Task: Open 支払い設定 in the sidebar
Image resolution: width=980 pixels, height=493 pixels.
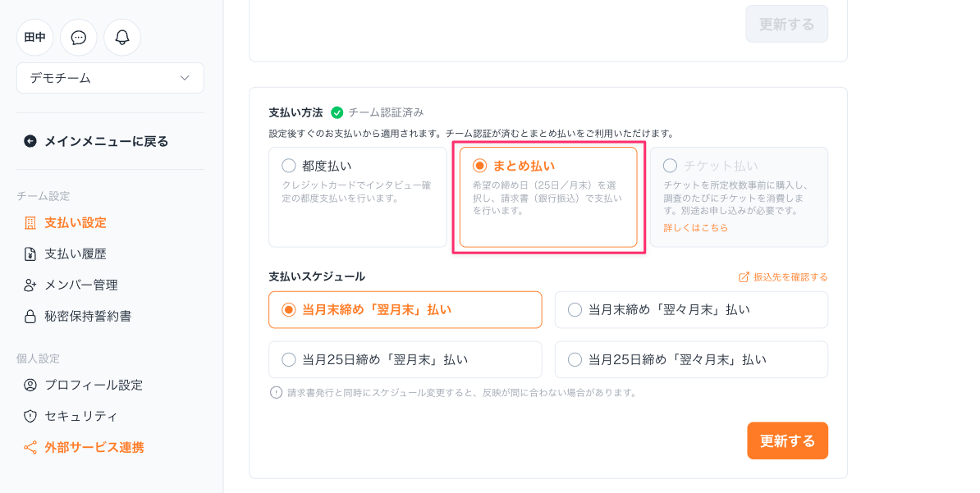Action: [76, 223]
